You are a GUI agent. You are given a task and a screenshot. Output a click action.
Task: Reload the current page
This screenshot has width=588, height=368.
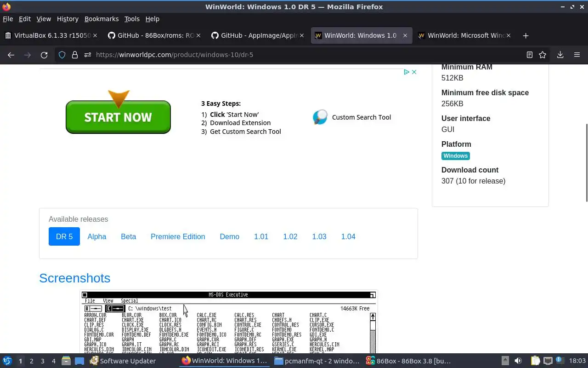[44, 55]
